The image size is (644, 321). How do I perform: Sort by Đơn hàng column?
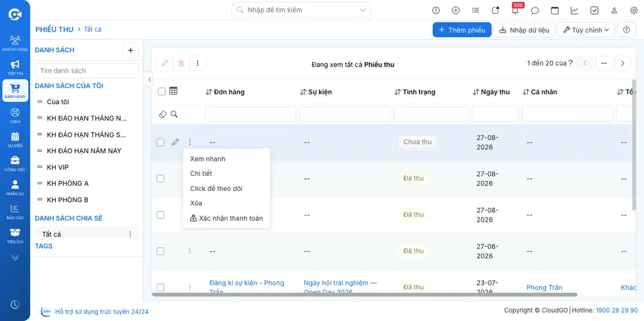[225, 92]
